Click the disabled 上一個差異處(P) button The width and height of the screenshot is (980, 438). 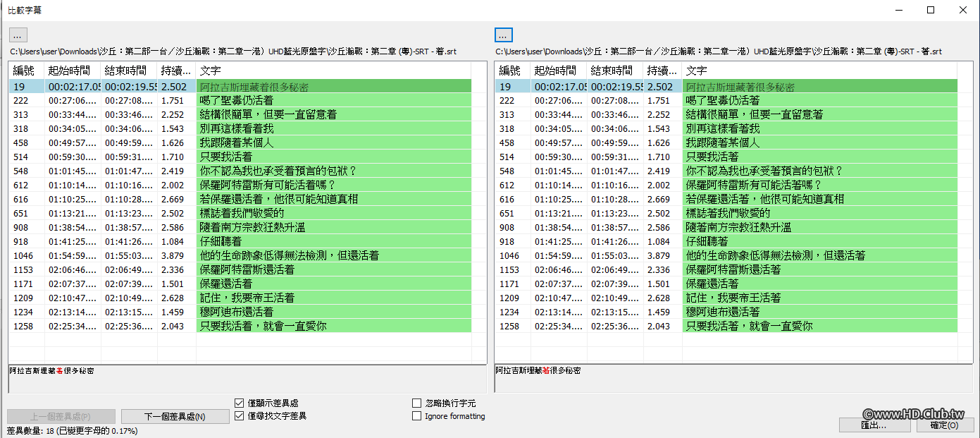61,415
